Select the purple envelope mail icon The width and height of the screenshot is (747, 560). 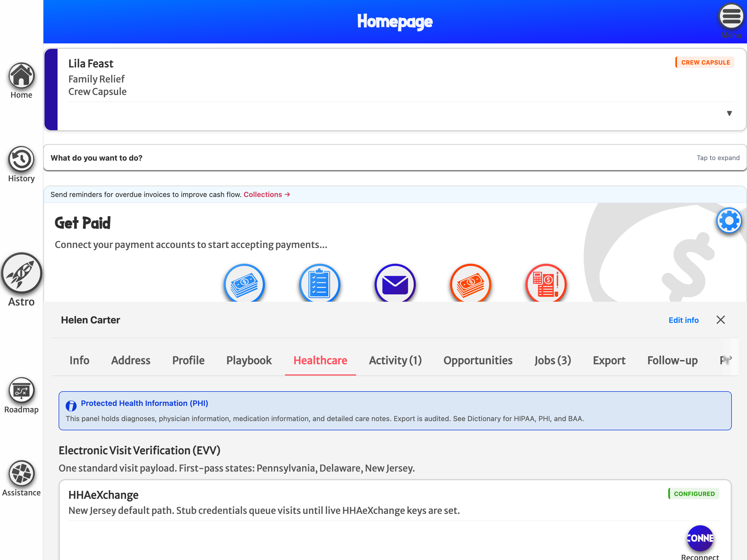[395, 283]
